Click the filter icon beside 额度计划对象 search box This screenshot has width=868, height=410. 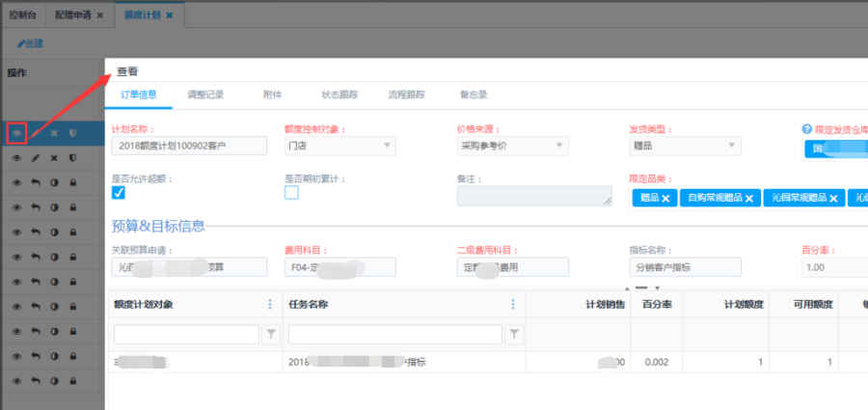point(271,334)
